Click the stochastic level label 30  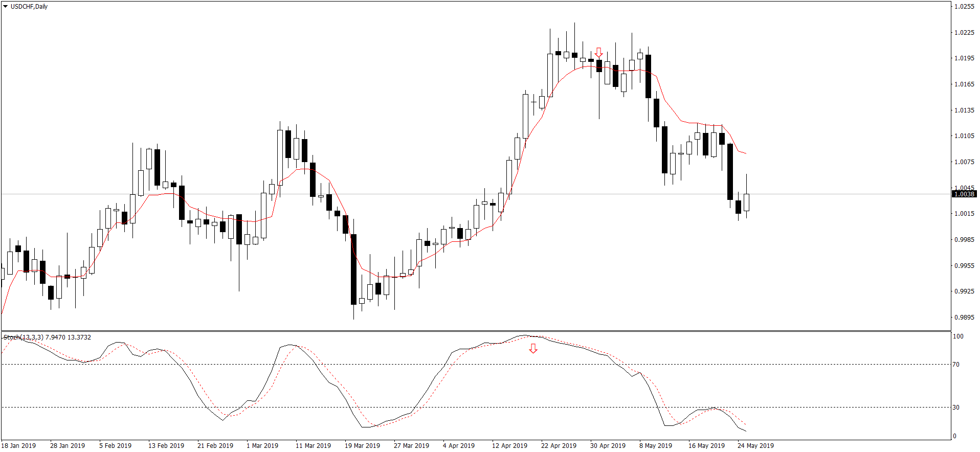click(x=956, y=408)
